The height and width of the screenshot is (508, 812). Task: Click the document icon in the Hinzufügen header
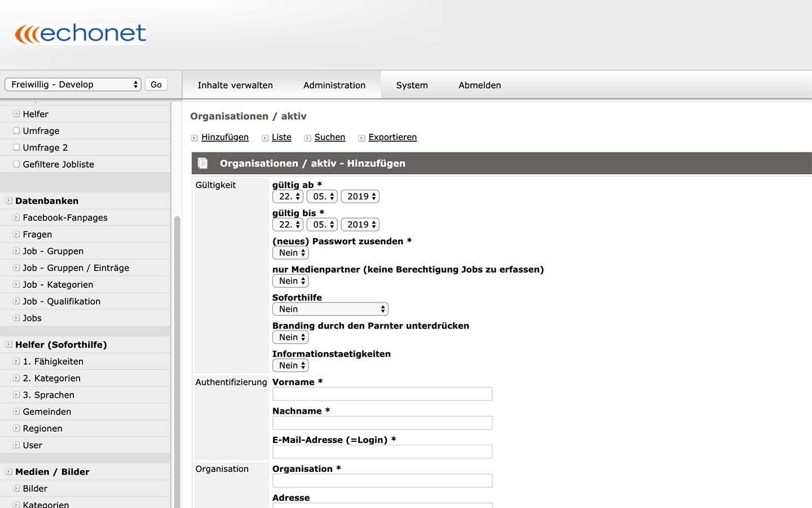(203, 164)
